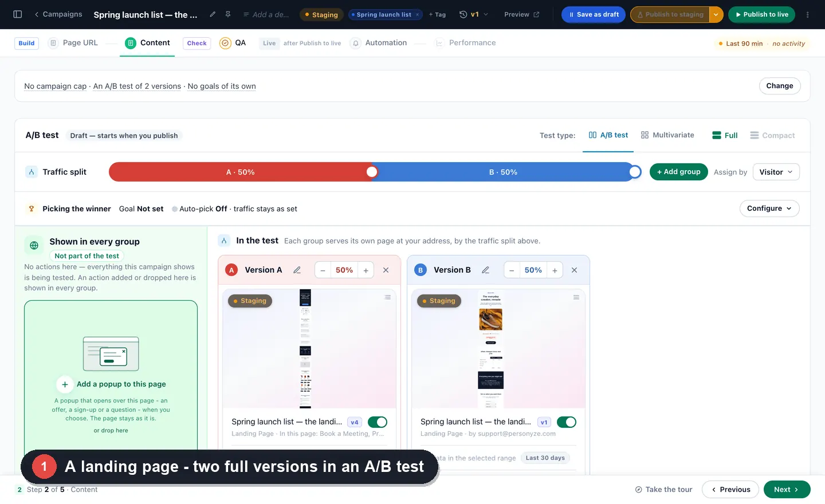Open Version A card menu icon
The height and width of the screenshot is (504, 825).
click(x=388, y=297)
